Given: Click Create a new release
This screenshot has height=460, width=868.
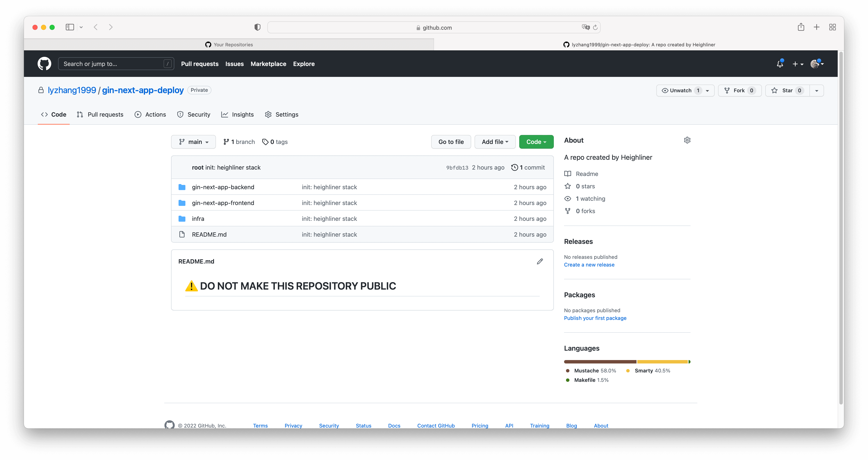Looking at the screenshot, I should pyautogui.click(x=589, y=265).
